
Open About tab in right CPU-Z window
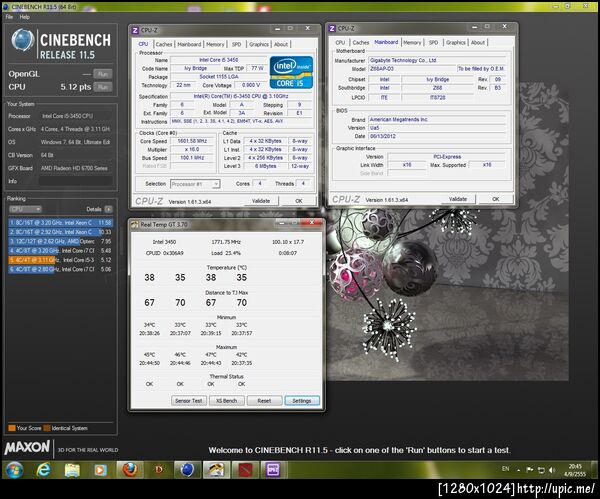point(478,42)
